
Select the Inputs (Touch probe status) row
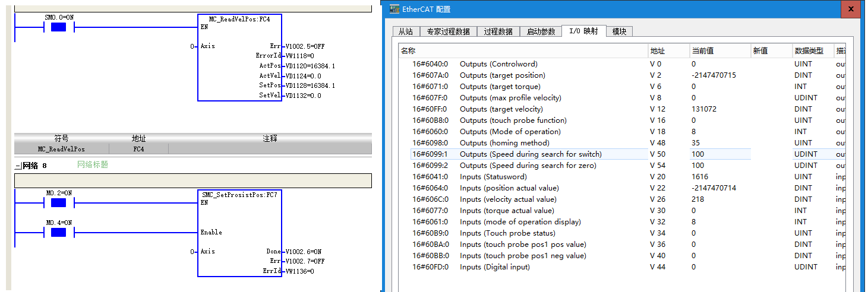tap(623, 233)
